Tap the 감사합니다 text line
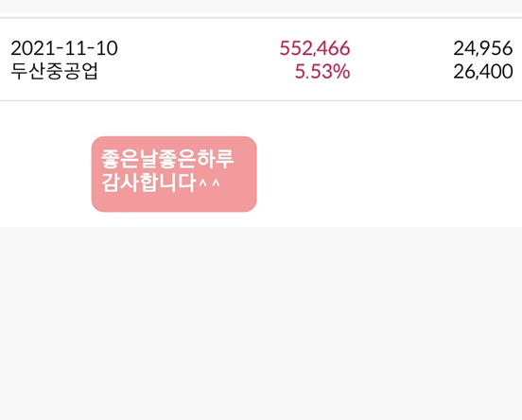Viewport: 522px width, 420px height. (x=148, y=183)
